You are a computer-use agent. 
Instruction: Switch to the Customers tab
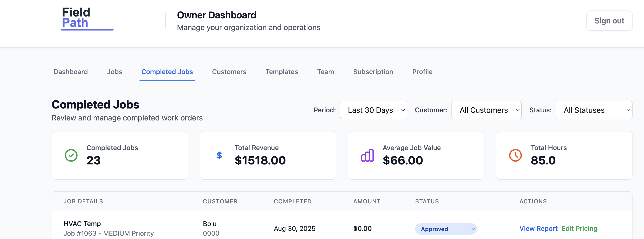coord(229,72)
